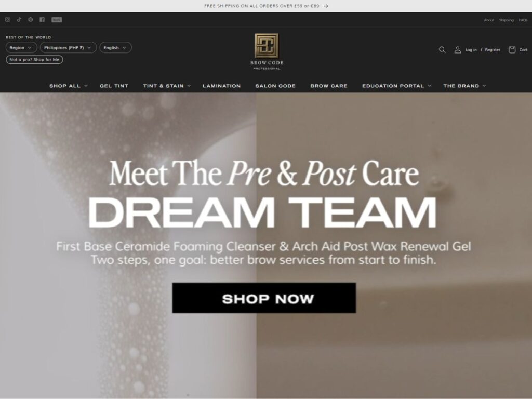The height and width of the screenshot is (399, 532).
Task: Open search with the magnifier icon
Action: tap(442, 50)
